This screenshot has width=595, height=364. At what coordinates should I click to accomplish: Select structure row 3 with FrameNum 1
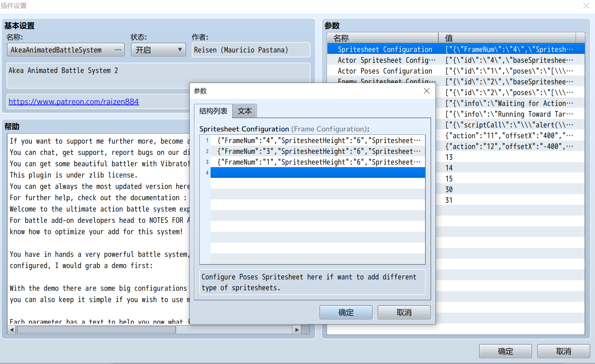tap(318, 162)
